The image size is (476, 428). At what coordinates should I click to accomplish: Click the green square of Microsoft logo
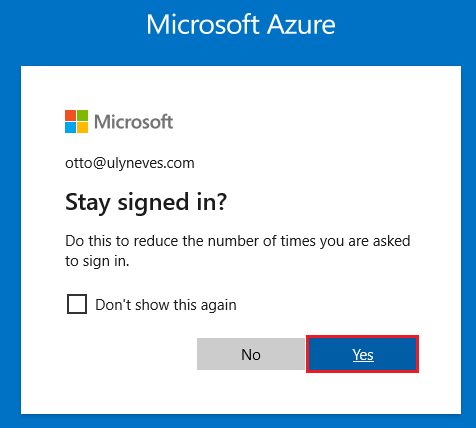82,116
